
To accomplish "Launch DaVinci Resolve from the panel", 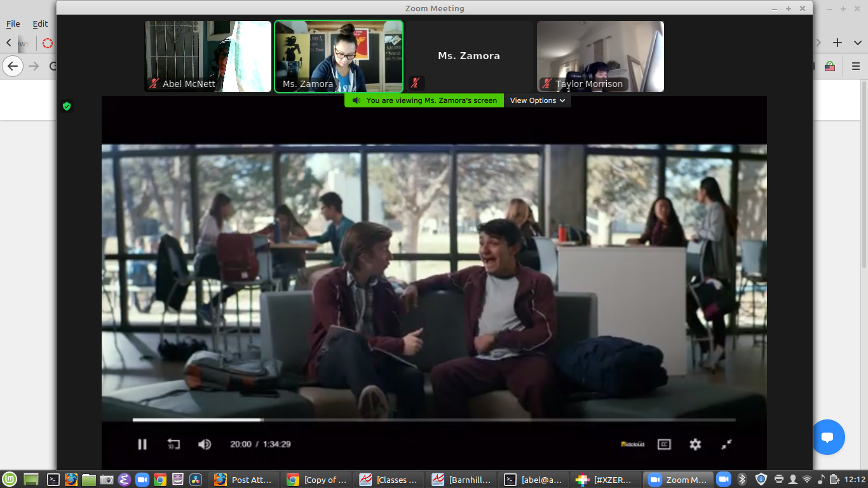I will [x=196, y=480].
